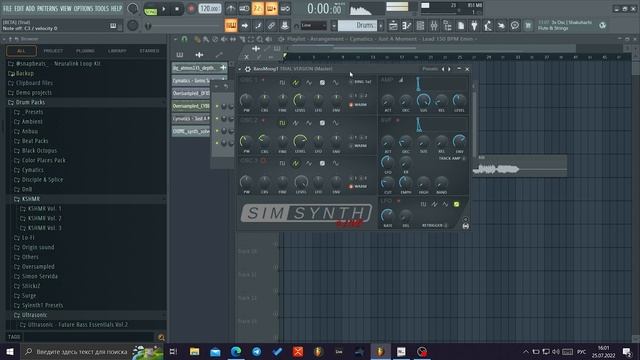Viewport: 640px width, 360px height.
Task: Select OSC 1 square waveform icon
Action: pos(282,83)
